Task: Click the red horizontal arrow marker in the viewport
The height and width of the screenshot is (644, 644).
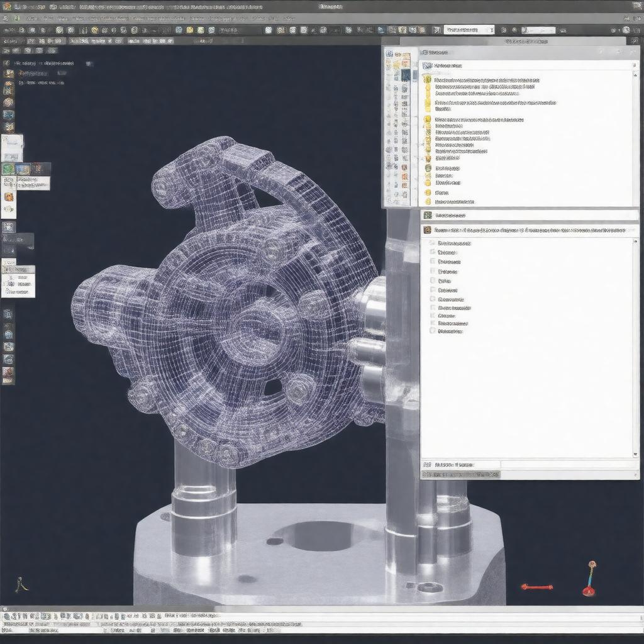Action: [536, 587]
